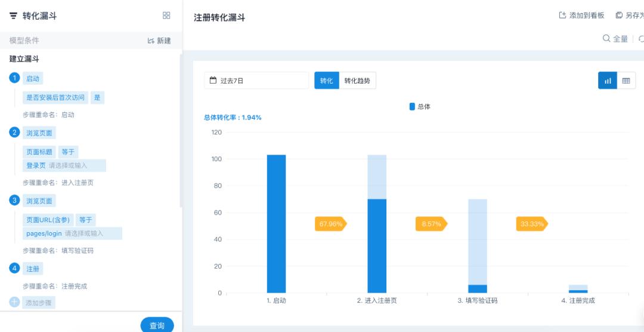Select the 转化 tab
This screenshot has height=332, width=644.
tap(326, 81)
